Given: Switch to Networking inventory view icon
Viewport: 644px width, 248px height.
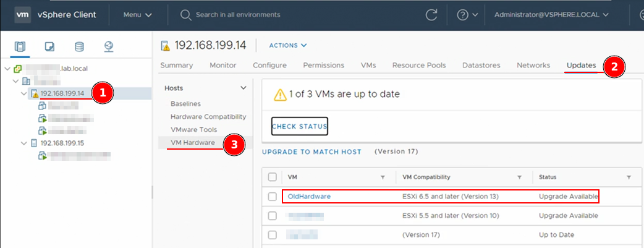Looking at the screenshot, I should 108,46.
